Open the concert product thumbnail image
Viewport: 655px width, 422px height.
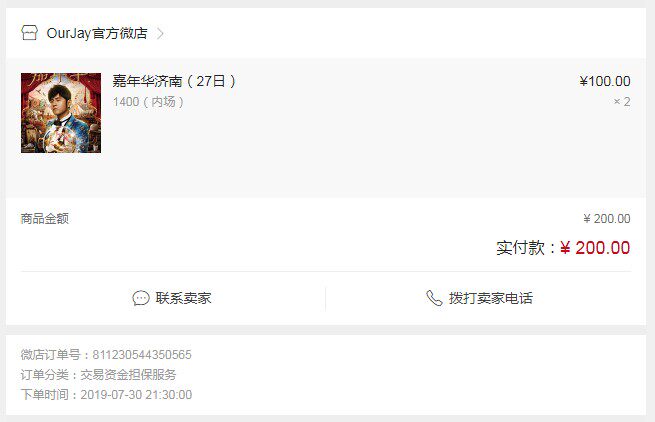point(61,113)
